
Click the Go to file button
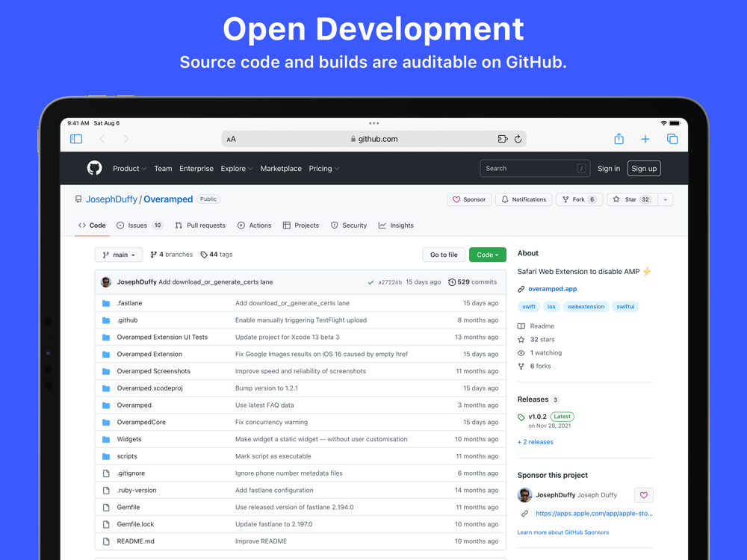(x=444, y=255)
